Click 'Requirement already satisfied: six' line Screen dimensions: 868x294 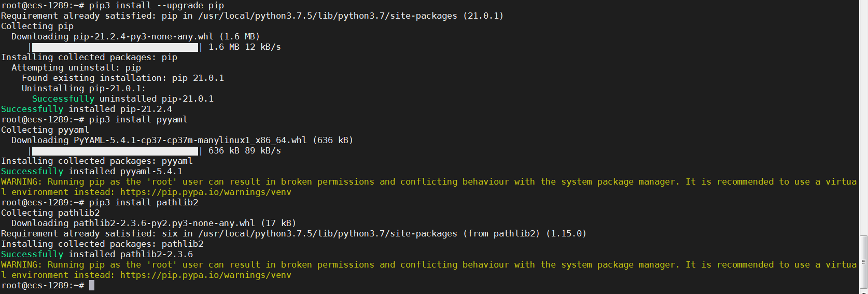click(293, 234)
